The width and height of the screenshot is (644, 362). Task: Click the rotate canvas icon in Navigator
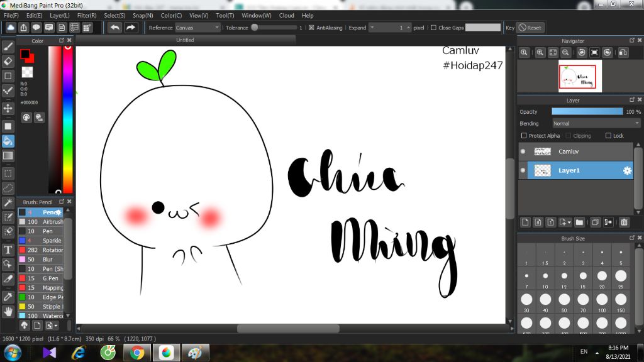click(x=582, y=53)
